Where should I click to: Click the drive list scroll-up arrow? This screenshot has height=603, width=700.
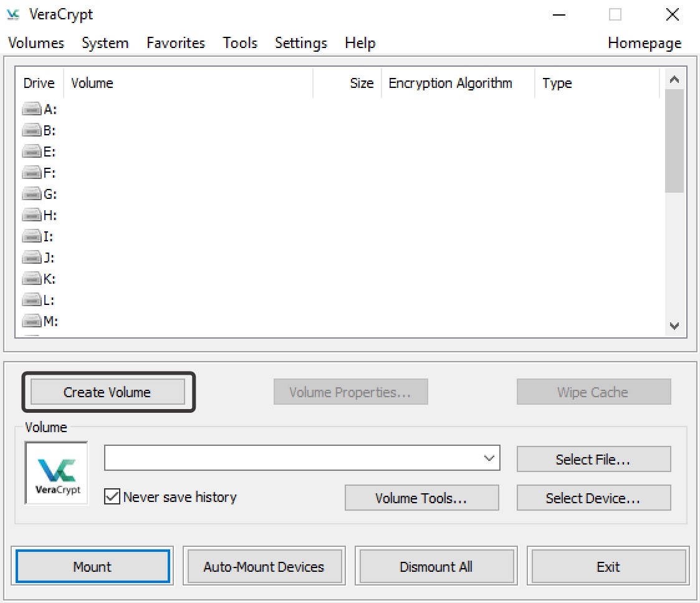click(674, 80)
